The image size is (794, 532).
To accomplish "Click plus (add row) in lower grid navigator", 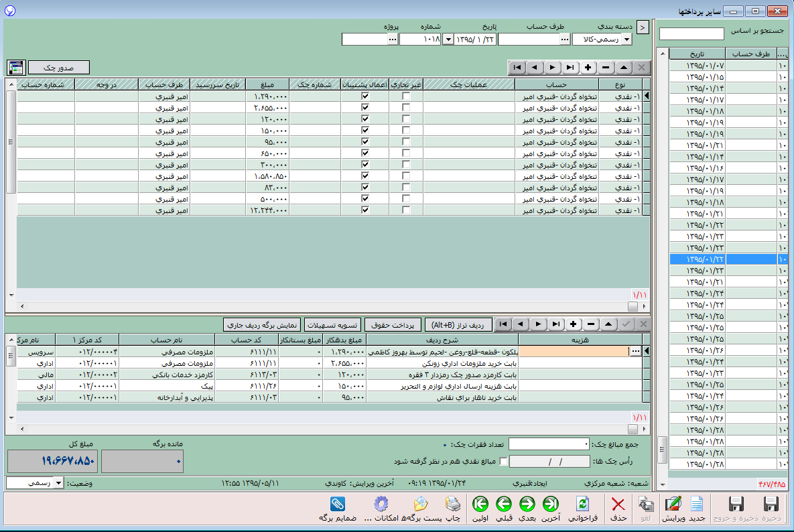I will (573, 324).
